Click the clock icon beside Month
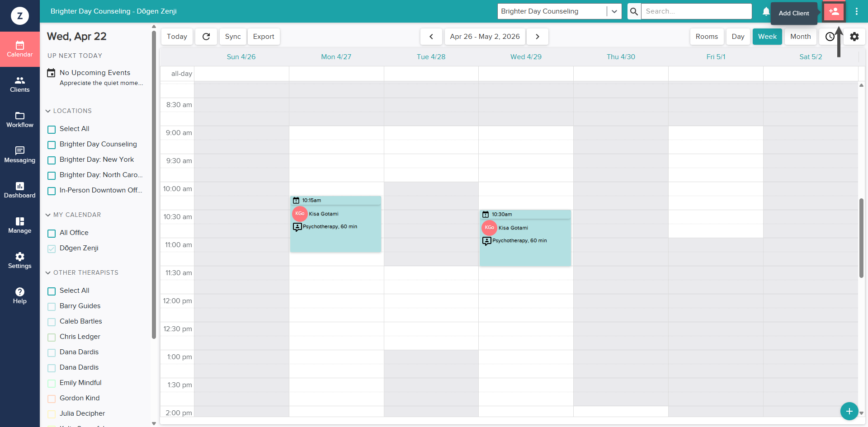This screenshot has width=868, height=427. pyautogui.click(x=830, y=37)
